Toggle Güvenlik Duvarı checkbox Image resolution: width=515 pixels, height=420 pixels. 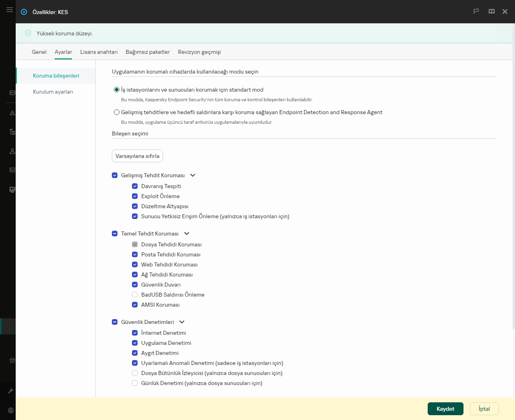(135, 285)
